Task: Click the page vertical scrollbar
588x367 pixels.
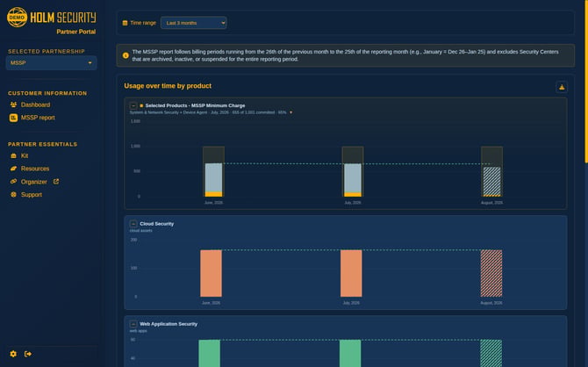Action: coord(586,82)
